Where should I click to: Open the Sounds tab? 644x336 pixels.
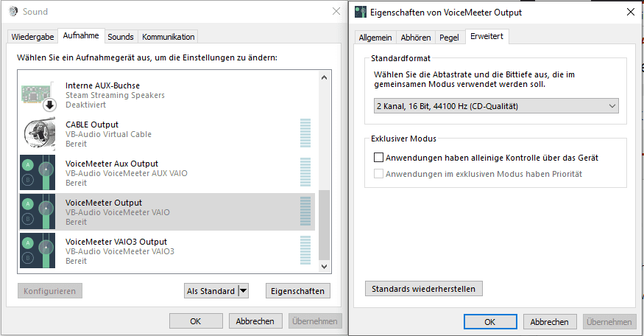point(121,37)
